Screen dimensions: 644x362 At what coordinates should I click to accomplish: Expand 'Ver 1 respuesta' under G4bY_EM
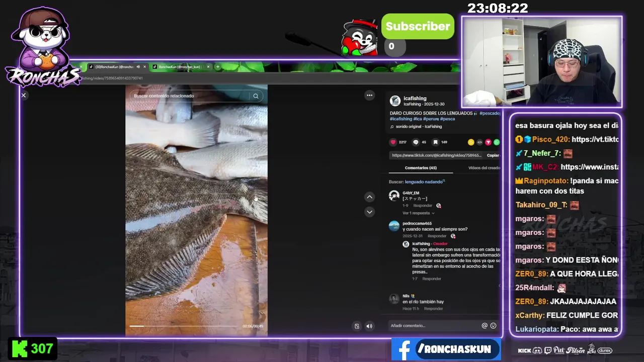tap(418, 213)
